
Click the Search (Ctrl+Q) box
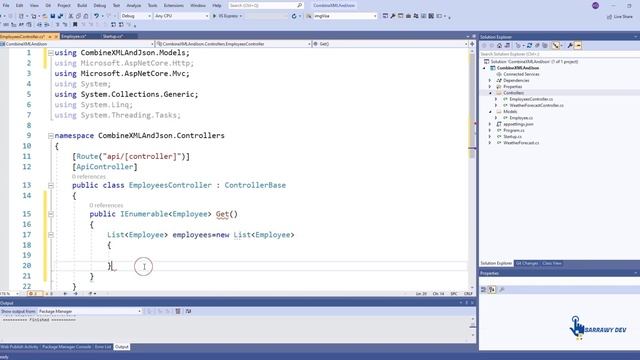point(265,5)
